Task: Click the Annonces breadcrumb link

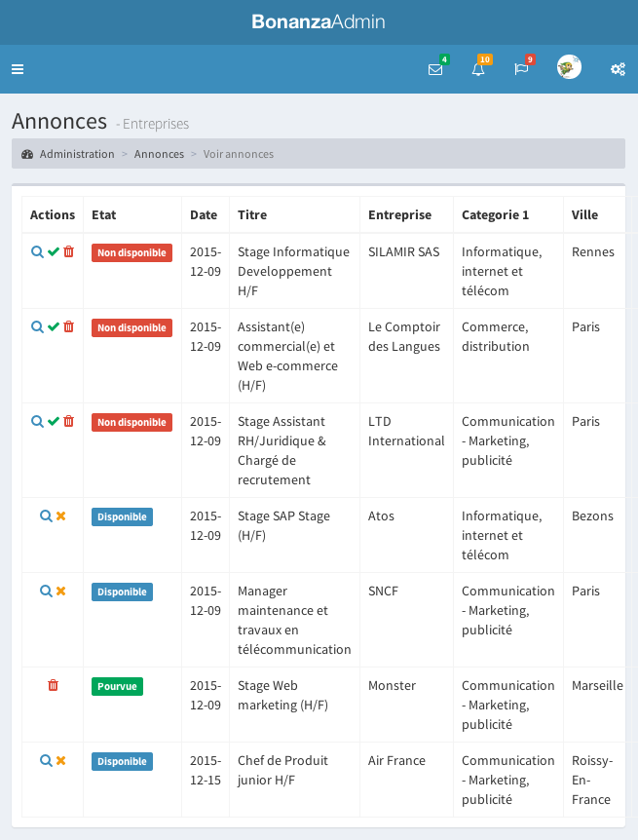Action: pyautogui.click(x=159, y=154)
